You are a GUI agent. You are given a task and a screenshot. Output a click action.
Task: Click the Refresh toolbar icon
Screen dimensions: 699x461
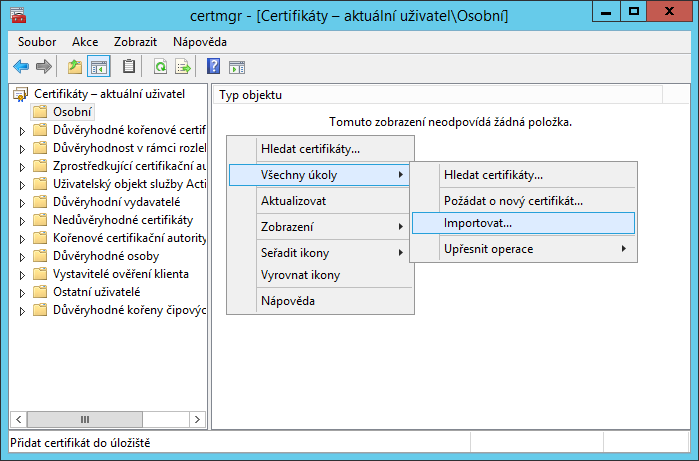160,67
